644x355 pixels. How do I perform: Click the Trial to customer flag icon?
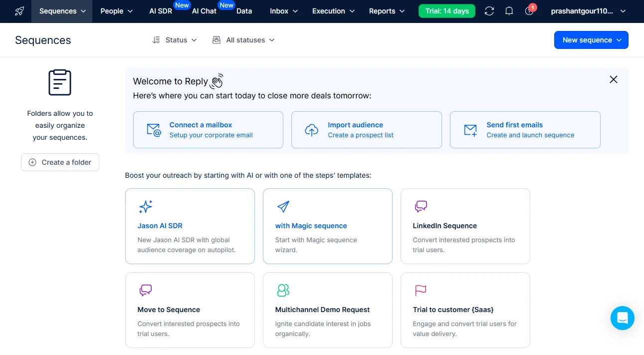421,290
